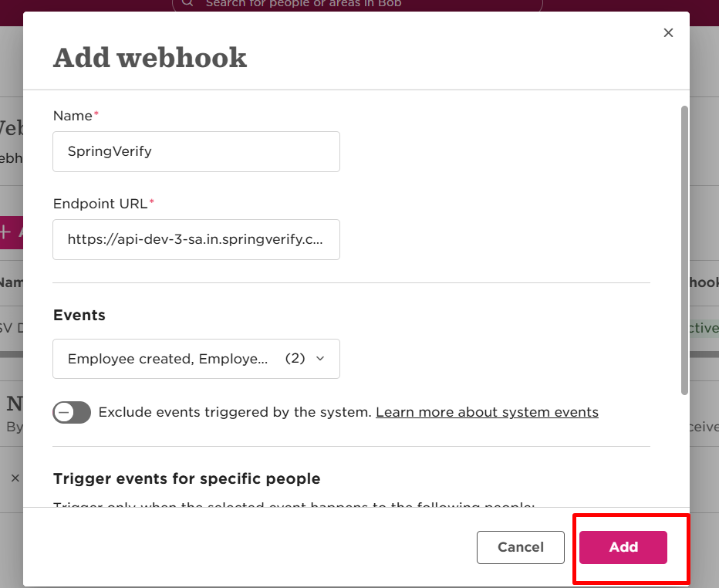Screen dimensions: 719x588
Task: Cancel adding the webhook
Action: coord(521,547)
